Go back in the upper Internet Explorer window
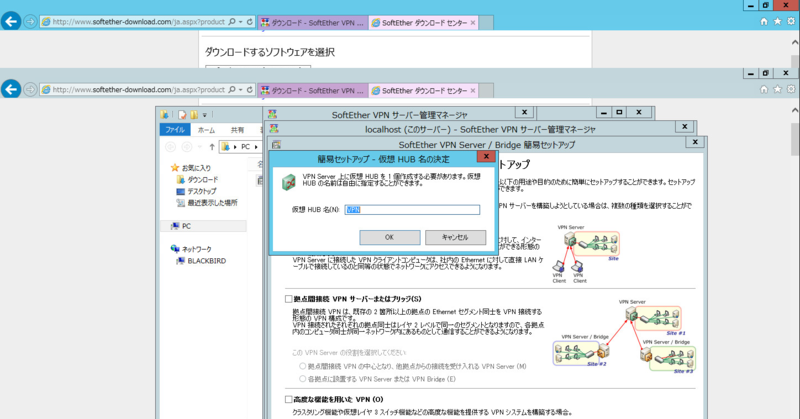800x419 pixels. pyautogui.click(x=11, y=21)
